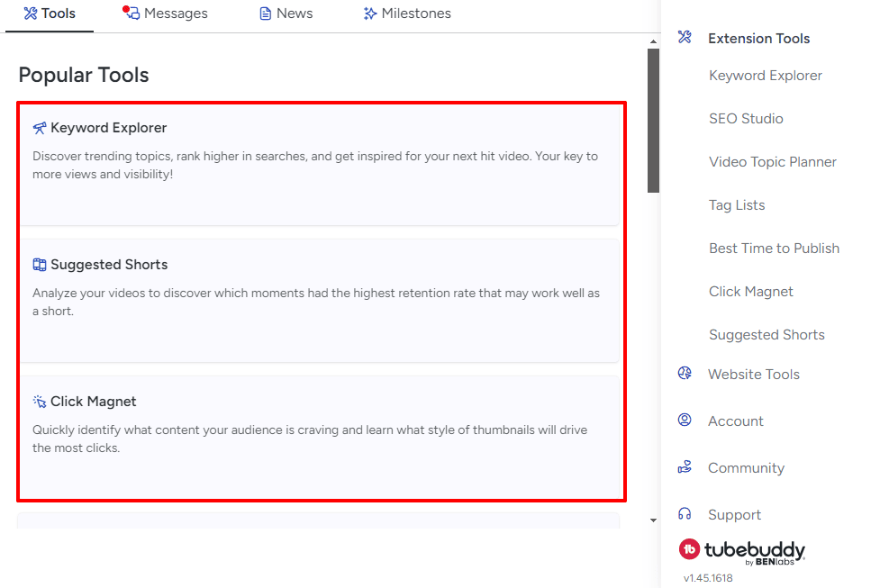The height and width of the screenshot is (588, 889).
Task: Open Tag Lists from the sidebar
Action: pos(737,205)
